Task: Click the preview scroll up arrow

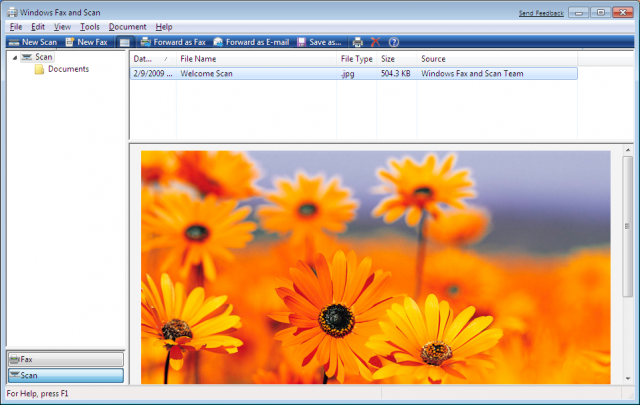Action: tap(628, 150)
